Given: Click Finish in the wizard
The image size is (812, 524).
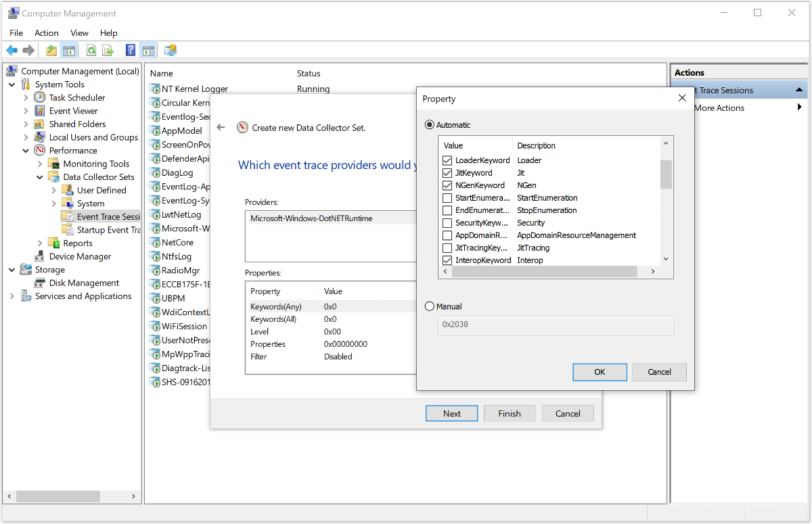Looking at the screenshot, I should 510,414.
